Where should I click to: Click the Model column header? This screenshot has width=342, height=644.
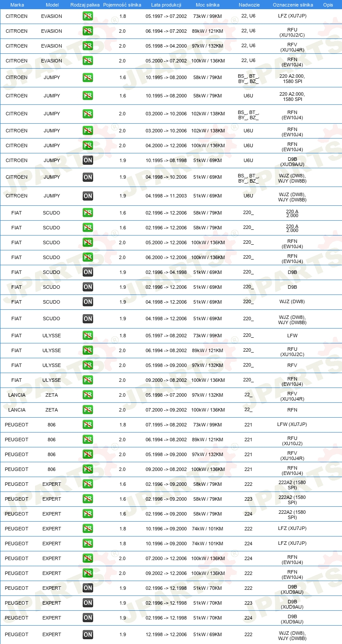tap(52, 5)
